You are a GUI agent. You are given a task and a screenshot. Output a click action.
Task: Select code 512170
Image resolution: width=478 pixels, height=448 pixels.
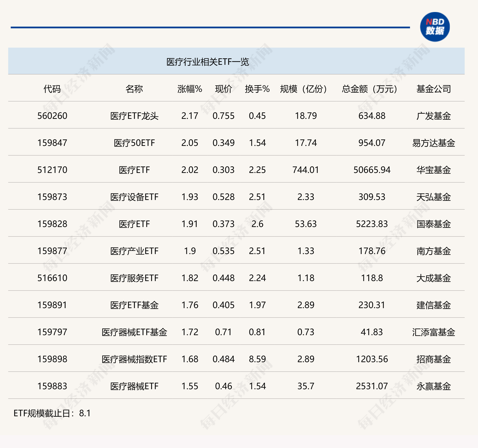(x=52, y=170)
